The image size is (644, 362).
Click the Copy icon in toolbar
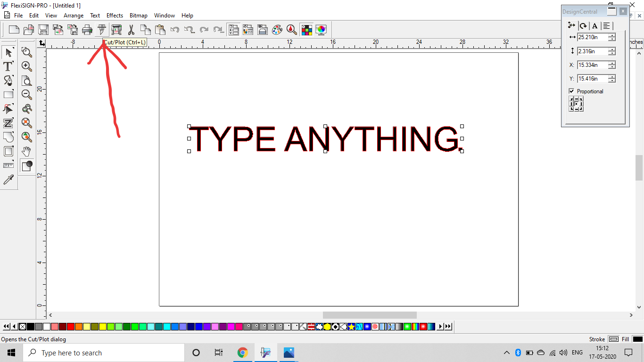click(146, 30)
